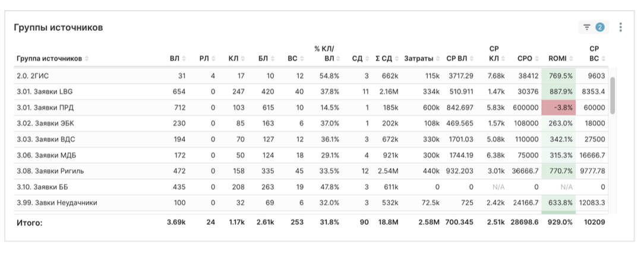Click the 3.08. Заявки Ригиль row label

[50, 172]
